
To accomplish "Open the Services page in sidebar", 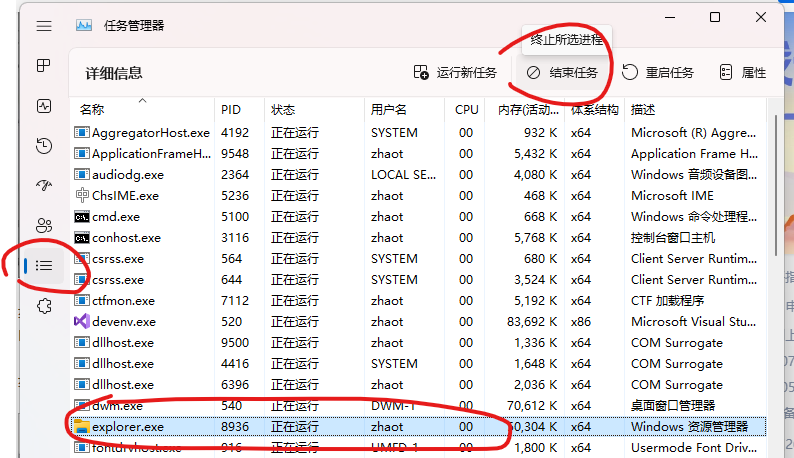I will click(44, 306).
